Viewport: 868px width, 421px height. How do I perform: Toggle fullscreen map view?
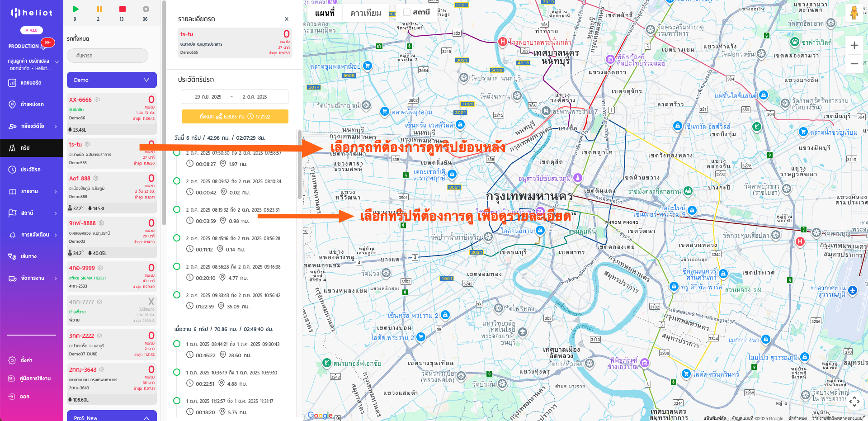pos(854,401)
